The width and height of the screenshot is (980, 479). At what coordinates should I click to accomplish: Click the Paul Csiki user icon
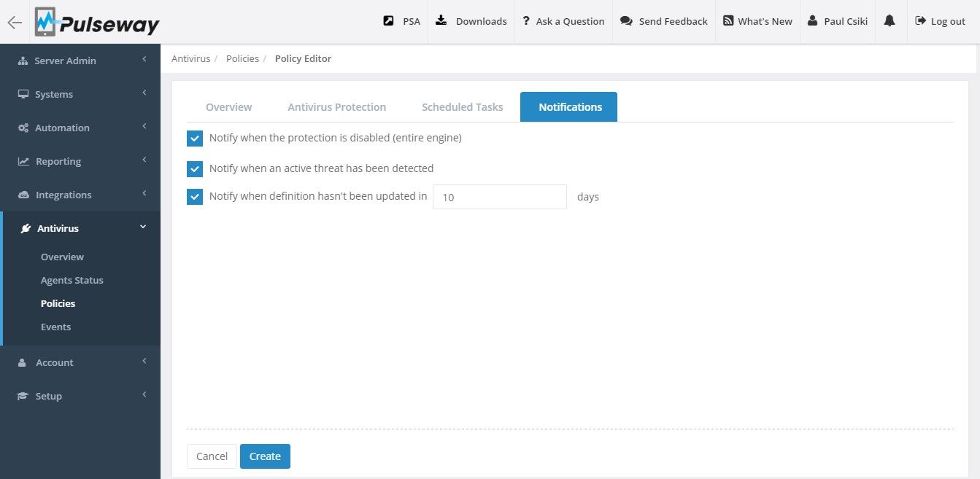click(813, 21)
